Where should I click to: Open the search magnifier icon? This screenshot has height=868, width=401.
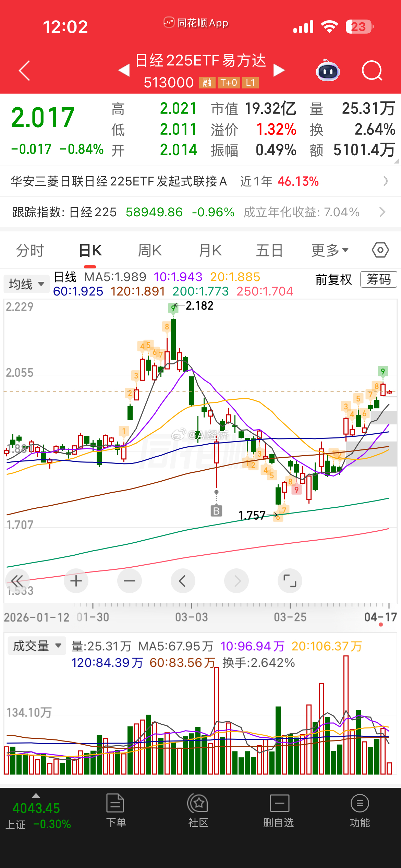click(372, 71)
